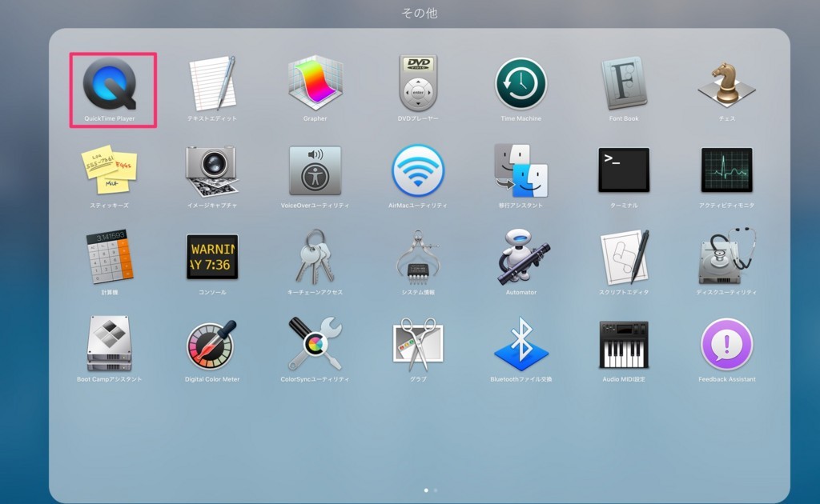Screen dimensions: 820x504
Task: Launch DVD Player (DVDプレーヤー)
Action: [x=418, y=82]
